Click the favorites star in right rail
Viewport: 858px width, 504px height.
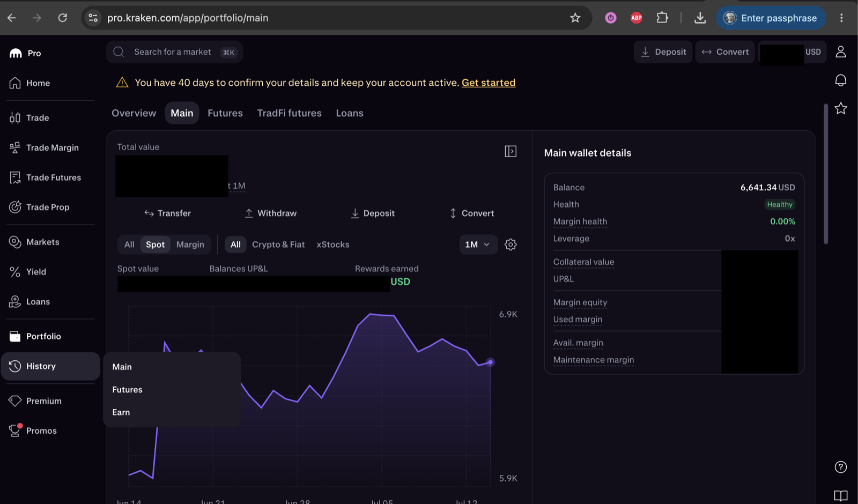point(841,109)
